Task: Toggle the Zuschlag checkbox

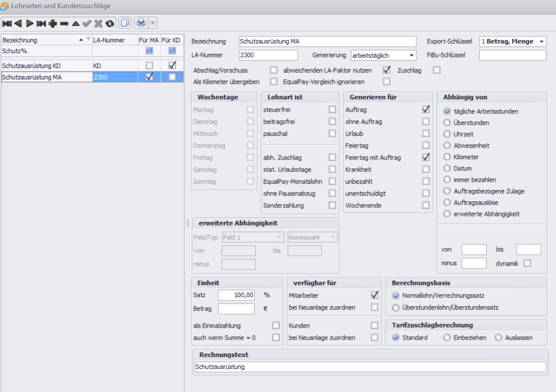Action: 437,70
